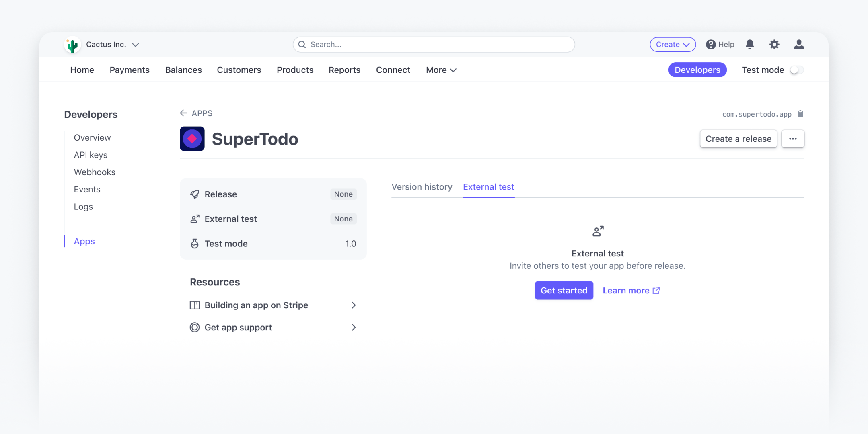
Task: Open Get app support resource
Action: point(273,328)
